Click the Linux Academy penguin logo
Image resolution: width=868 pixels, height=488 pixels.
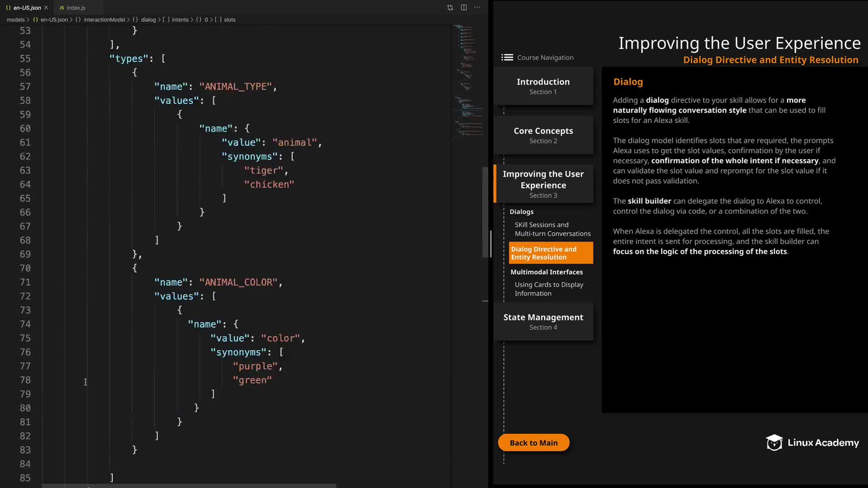point(774,443)
